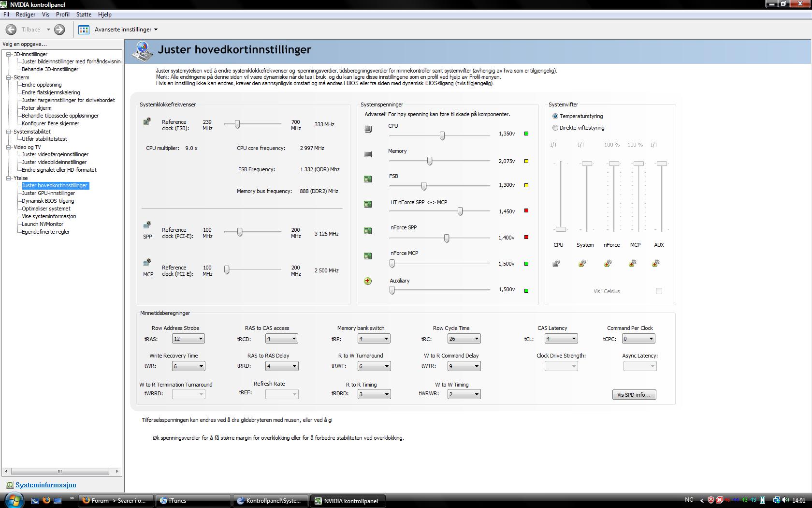This screenshot has height=508, width=812.
Task: Click the forward navigation arrow icon
Action: [59, 30]
